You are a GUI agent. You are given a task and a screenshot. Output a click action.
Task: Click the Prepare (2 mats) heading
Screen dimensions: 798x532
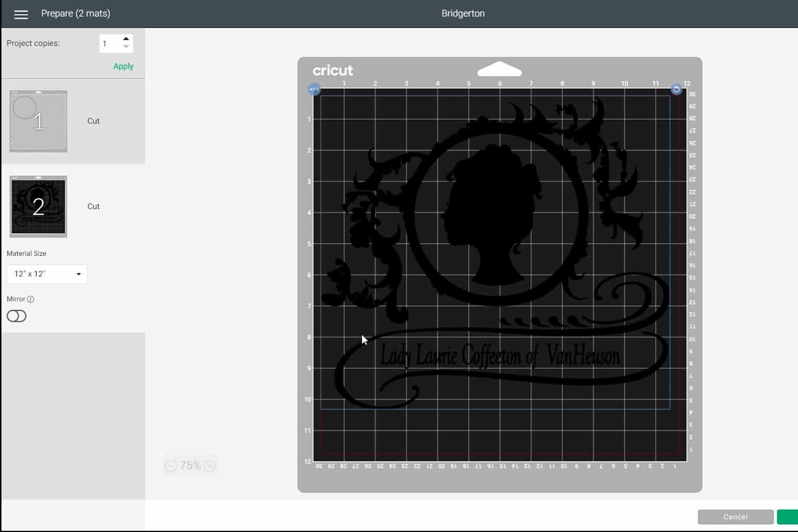(76, 13)
